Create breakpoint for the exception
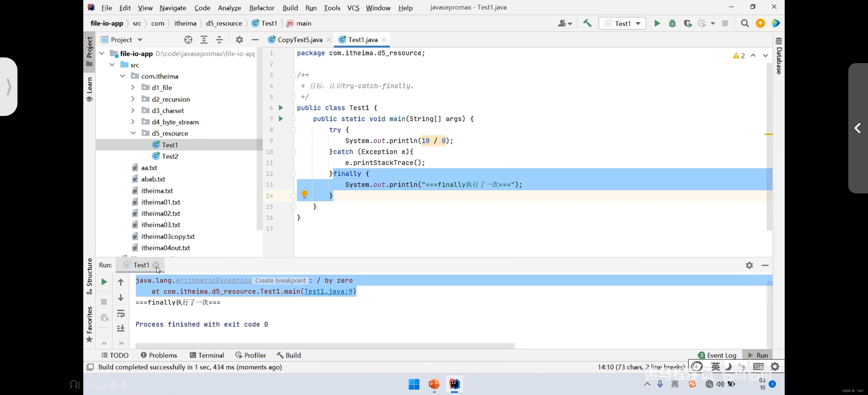 point(280,281)
